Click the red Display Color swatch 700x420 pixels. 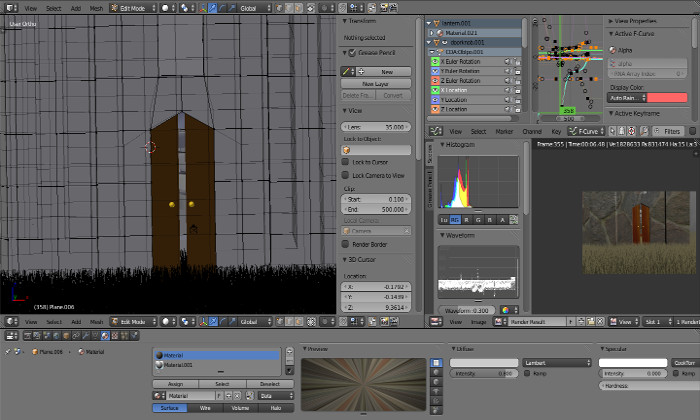coord(669,97)
